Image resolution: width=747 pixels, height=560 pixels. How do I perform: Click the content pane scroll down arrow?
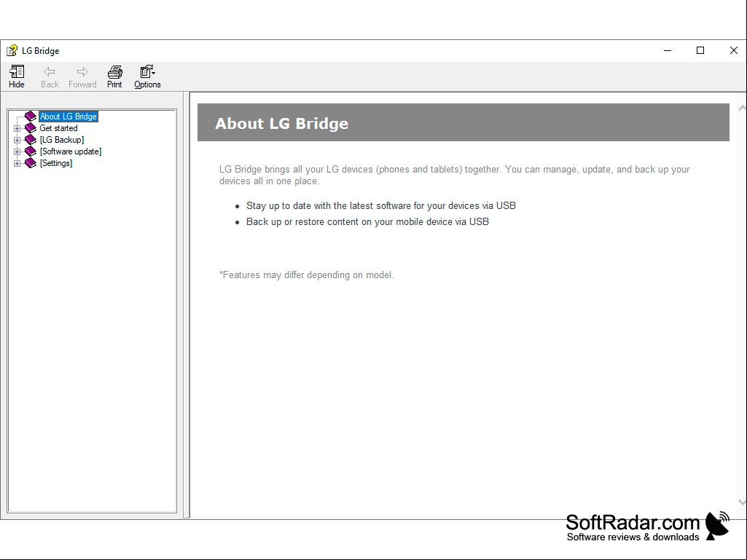[742, 502]
